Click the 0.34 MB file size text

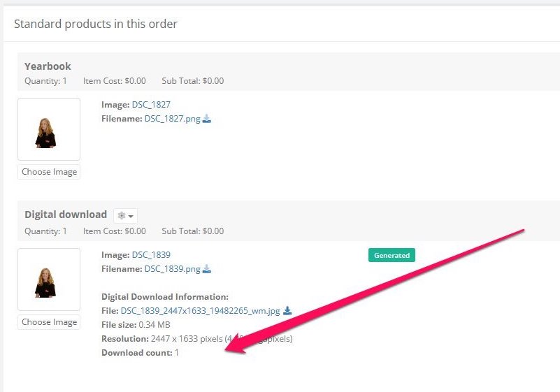coord(155,325)
